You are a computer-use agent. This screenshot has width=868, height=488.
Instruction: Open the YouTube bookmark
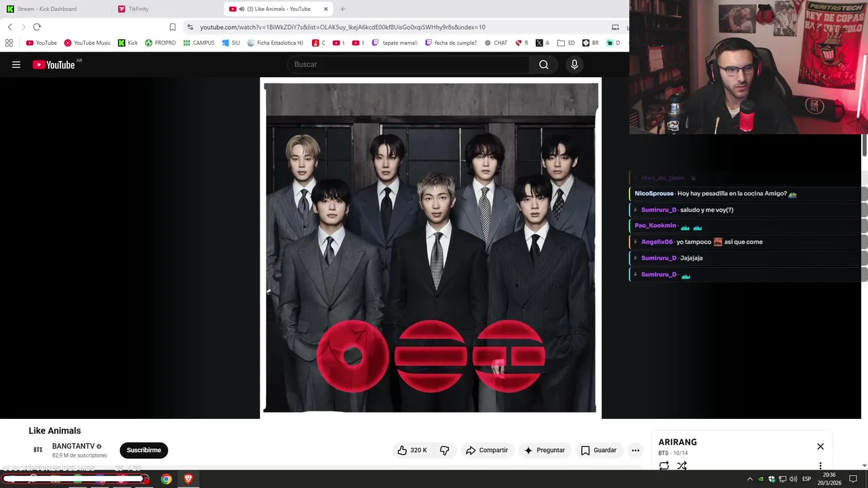(41, 43)
